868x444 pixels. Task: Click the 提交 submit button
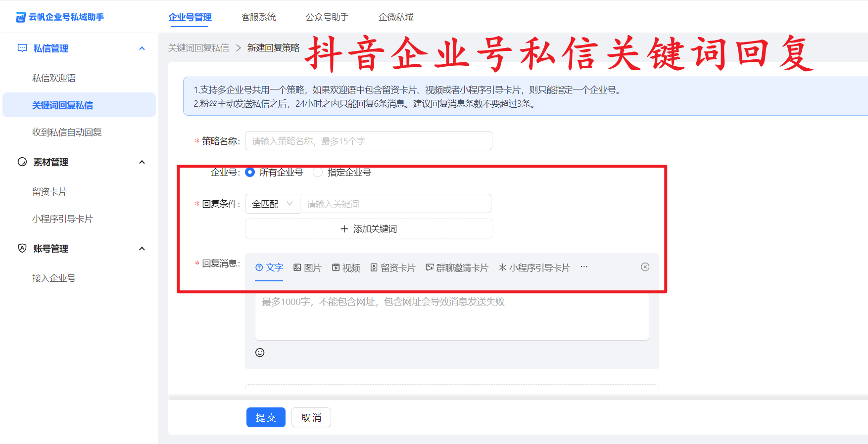266,417
